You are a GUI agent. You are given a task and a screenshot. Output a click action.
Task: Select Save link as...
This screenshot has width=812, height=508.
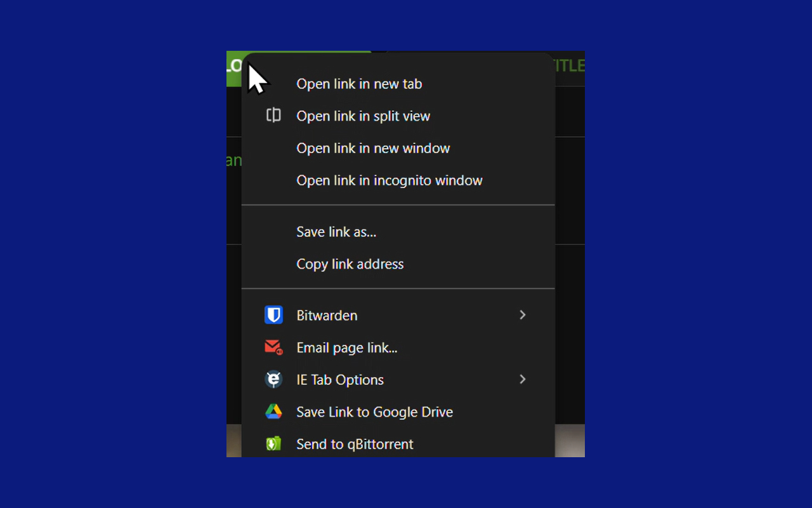click(398, 232)
